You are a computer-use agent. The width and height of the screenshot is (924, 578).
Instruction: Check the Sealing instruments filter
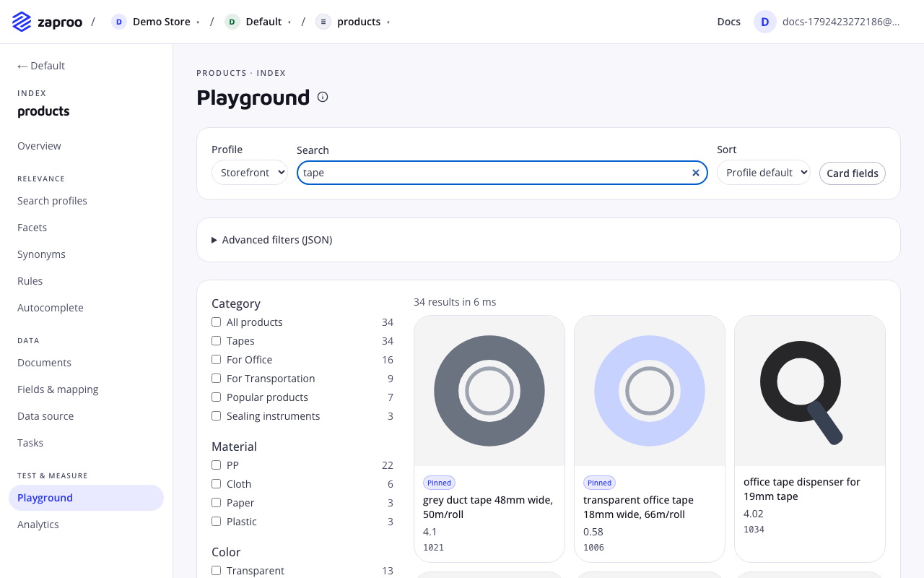(x=216, y=416)
